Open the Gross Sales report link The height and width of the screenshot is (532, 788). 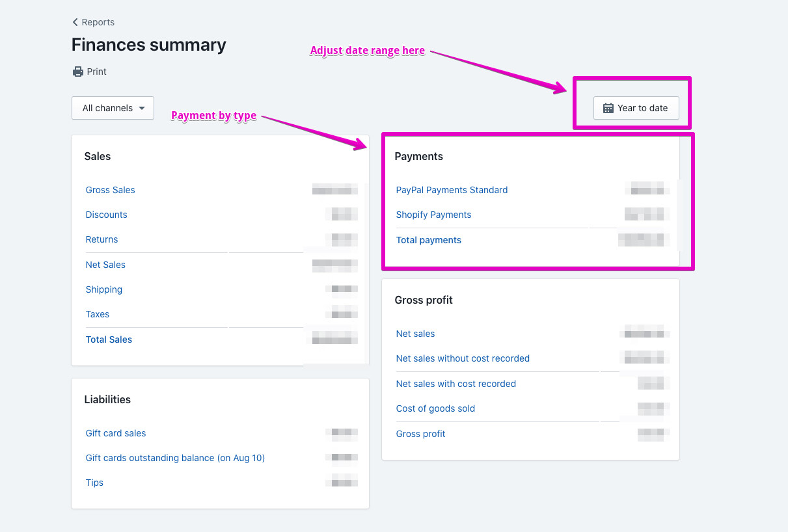click(111, 190)
